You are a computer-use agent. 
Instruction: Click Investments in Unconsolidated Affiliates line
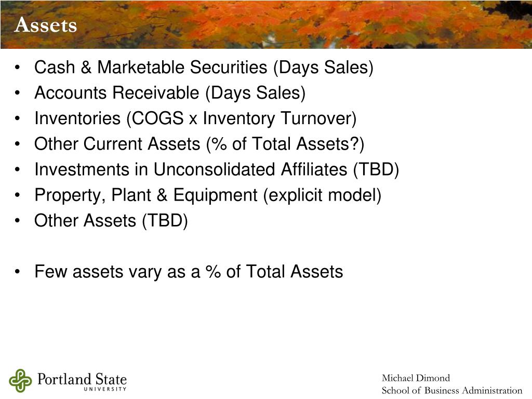tap(217, 169)
